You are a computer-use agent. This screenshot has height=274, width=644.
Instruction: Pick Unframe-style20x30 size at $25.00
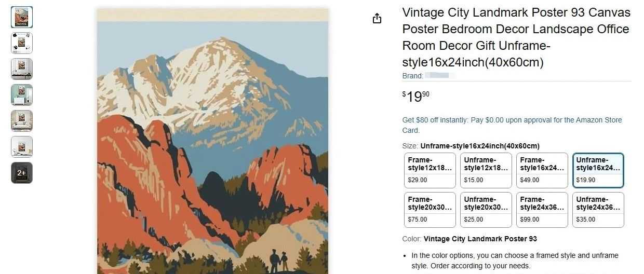pos(486,210)
